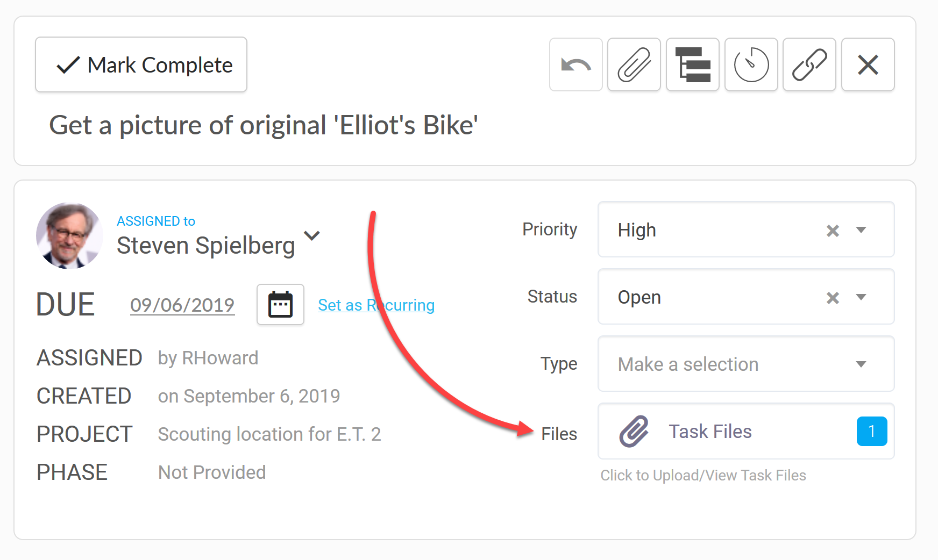The image size is (938, 560).
Task: Open the subtasks hierarchy icon
Action: coord(693,65)
